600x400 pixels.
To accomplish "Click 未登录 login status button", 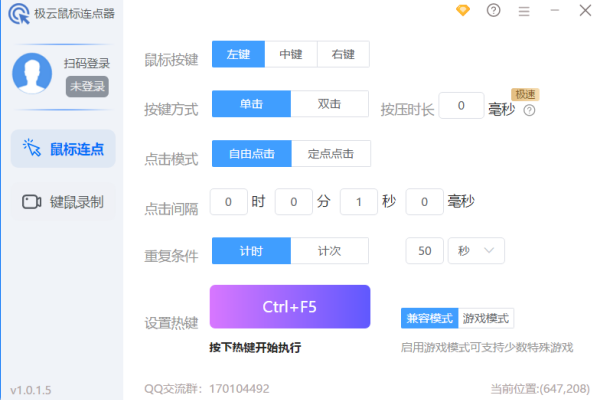I will coord(87,87).
